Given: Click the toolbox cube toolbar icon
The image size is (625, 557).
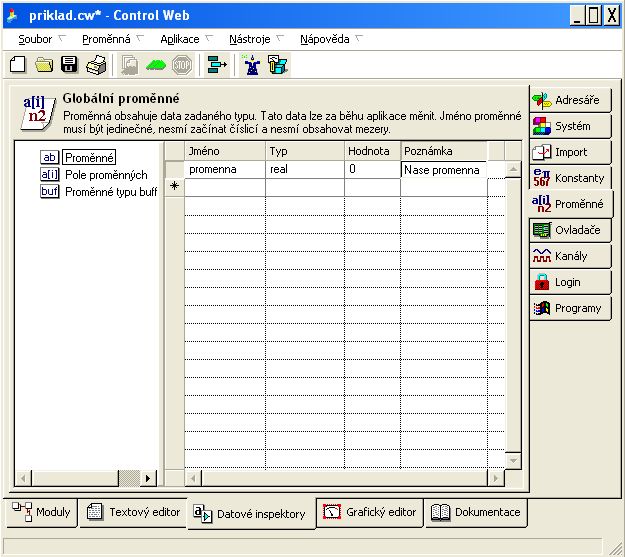Looking at the screenshot, I should click(278, 65).
